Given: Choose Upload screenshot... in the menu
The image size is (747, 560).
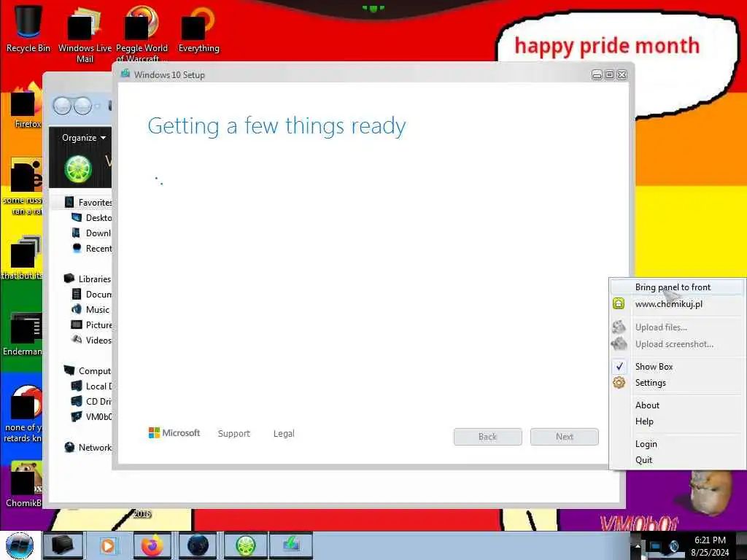Looking at the screenshot, I should pos(677,344).
